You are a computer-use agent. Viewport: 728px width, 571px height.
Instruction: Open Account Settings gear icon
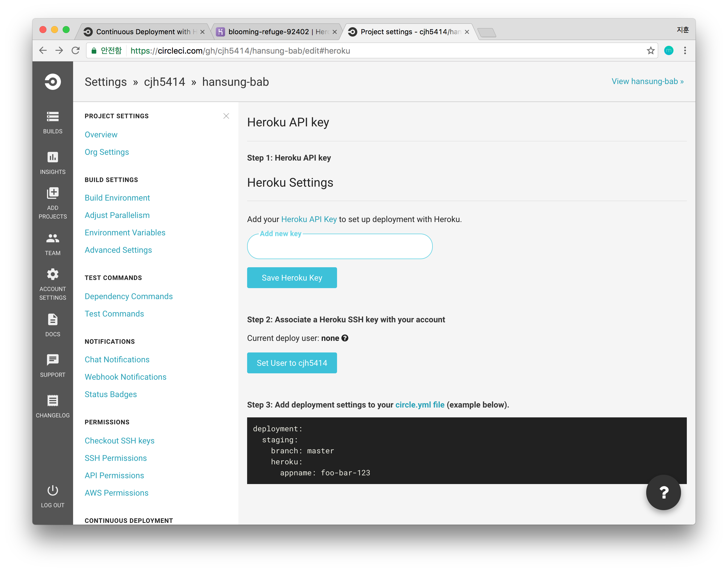pos(52,274)
